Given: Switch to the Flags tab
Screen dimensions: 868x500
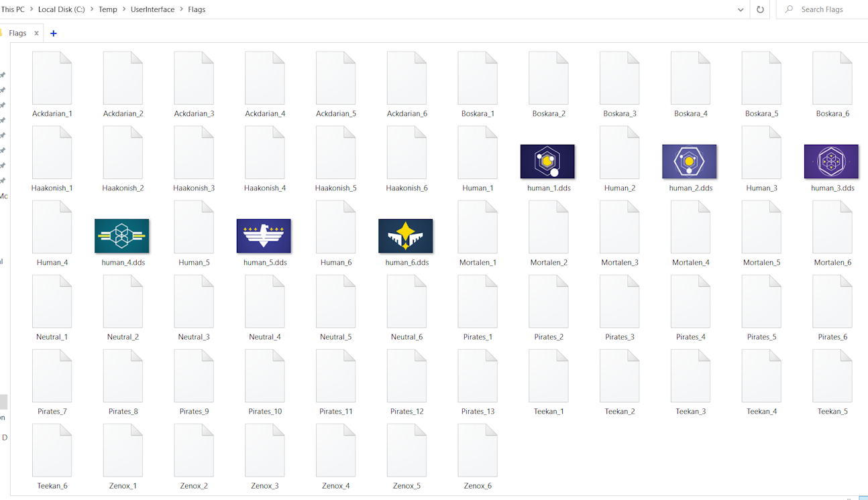Looking at the screenshot, I should pyautogui.click(x=19, y=32).
